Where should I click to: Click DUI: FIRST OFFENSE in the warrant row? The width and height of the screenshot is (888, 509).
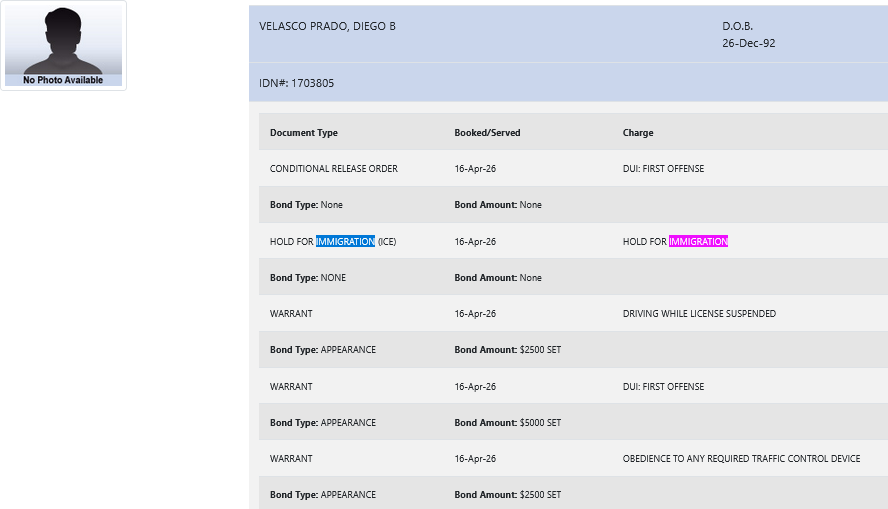pos(663,387)
